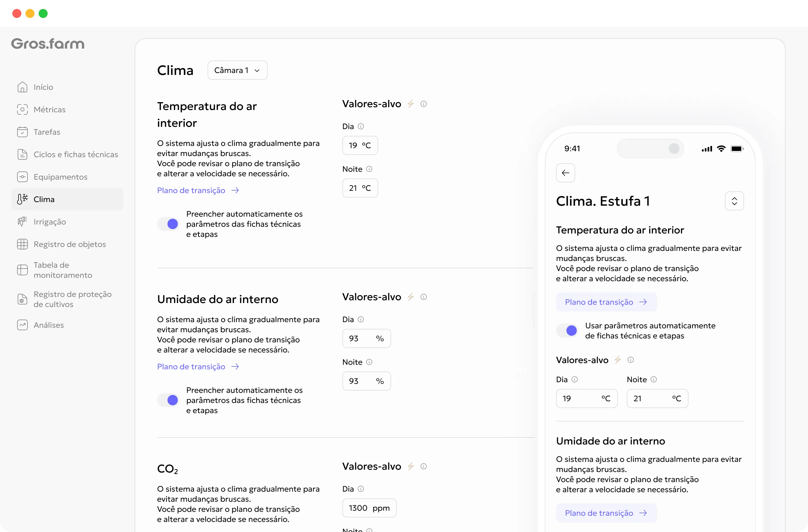Click the Registro de objetos grid icon
The image size is (808, 532).
click(22, 244)
